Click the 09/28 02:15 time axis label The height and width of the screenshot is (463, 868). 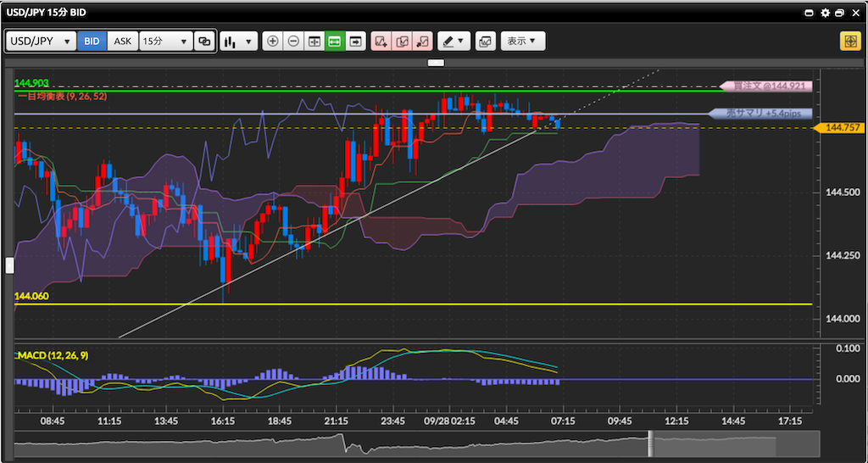point(449,421)
